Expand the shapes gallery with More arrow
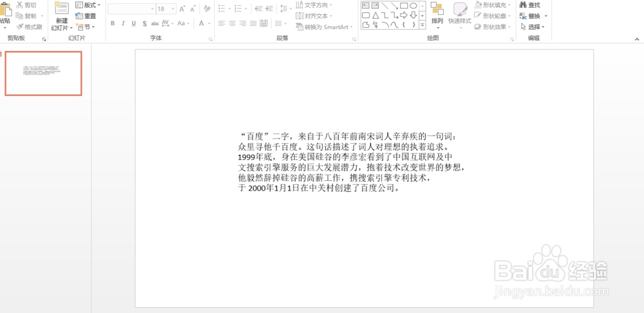The image size is (644, 313). 422,26
